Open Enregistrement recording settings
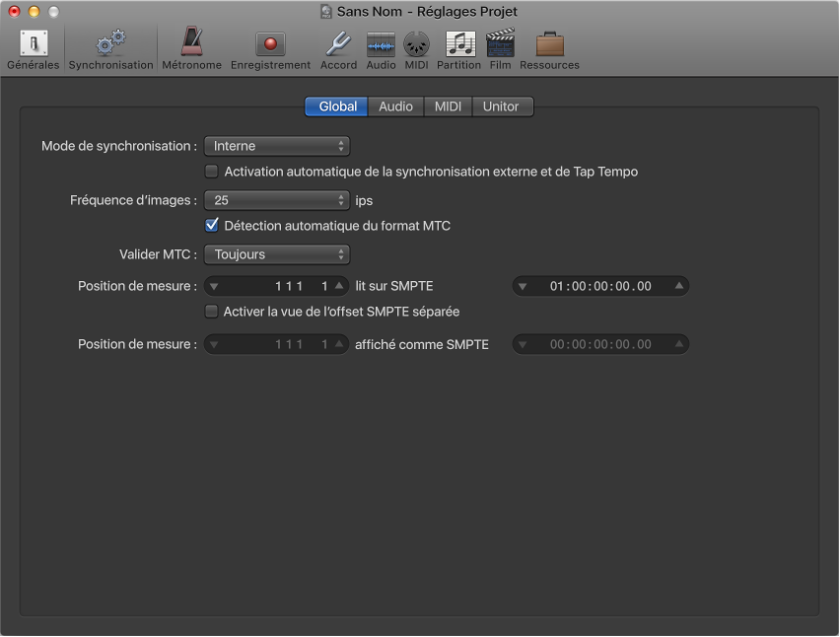Viewport: 840px width, 637px height. [270, 47]
